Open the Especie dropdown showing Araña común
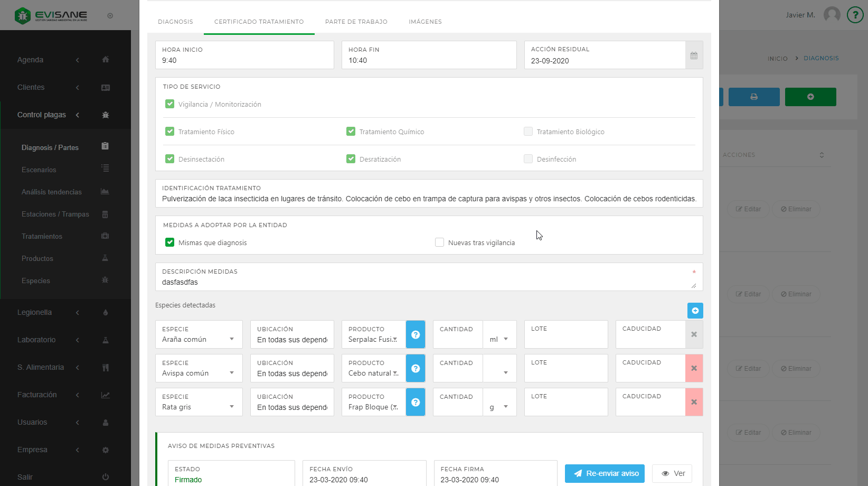 (x=199, y=340)
